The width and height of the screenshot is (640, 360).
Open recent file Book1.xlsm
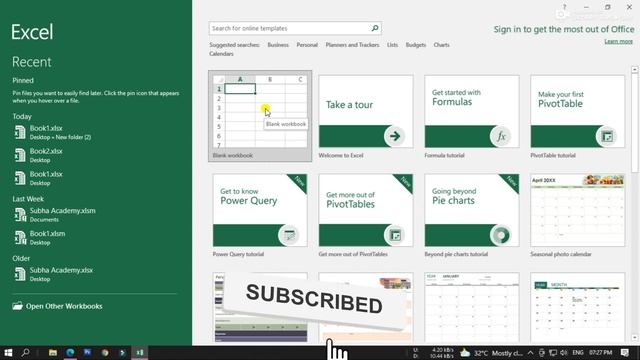coord(95,238)
